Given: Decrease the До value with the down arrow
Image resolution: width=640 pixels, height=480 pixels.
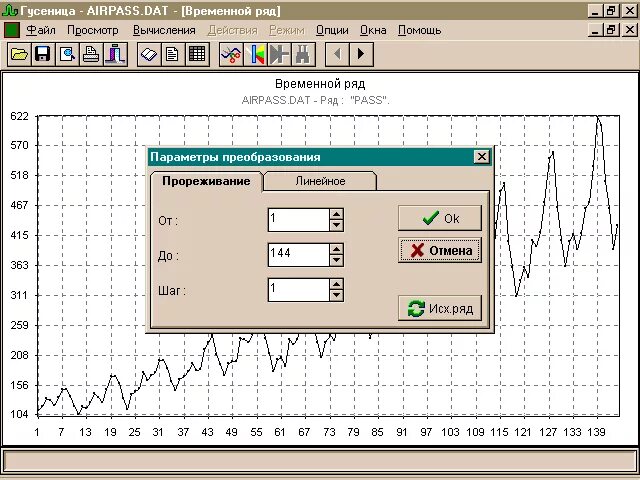Looking at the screenshot, I should (336, 260).
